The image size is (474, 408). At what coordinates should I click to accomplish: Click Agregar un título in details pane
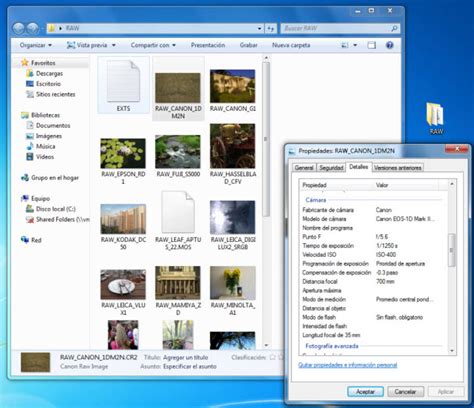click(x=185, y=357)
